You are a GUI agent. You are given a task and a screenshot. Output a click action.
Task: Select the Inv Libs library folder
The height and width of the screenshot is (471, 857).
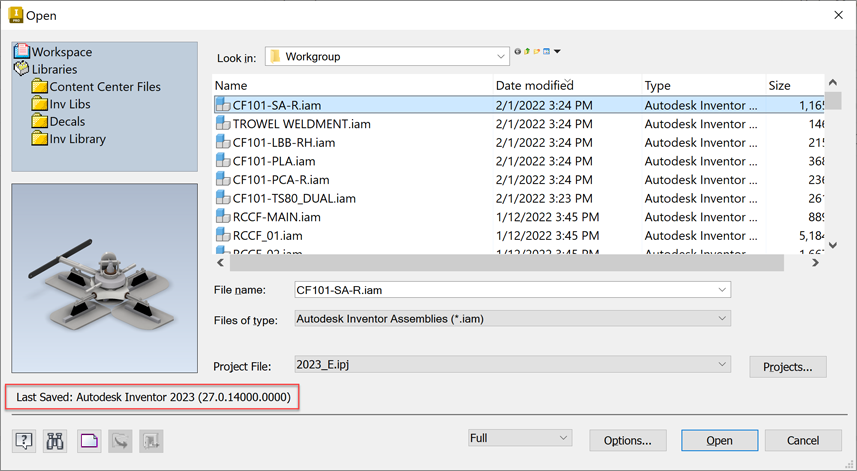click(61, 104)
